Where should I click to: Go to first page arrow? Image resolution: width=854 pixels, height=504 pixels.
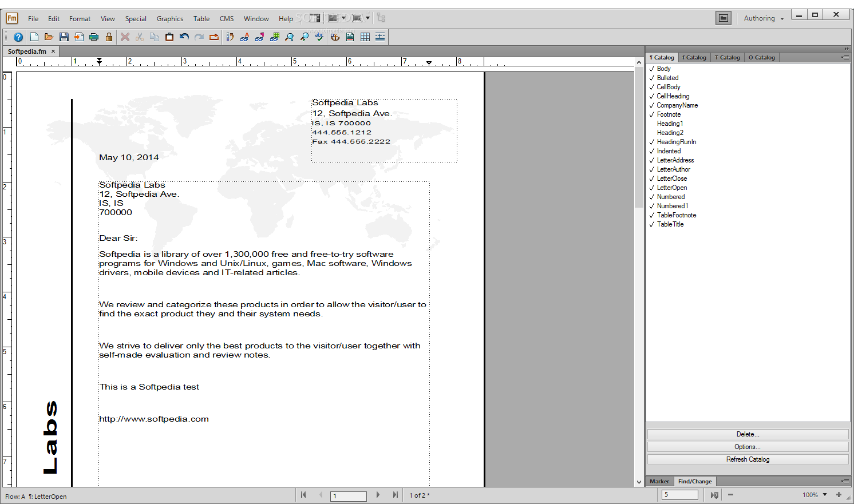pyautogui.click(x=303, y=495)
